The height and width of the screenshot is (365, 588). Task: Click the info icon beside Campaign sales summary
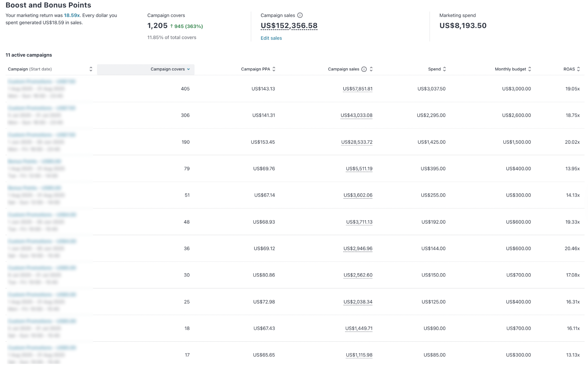(300, 15)
